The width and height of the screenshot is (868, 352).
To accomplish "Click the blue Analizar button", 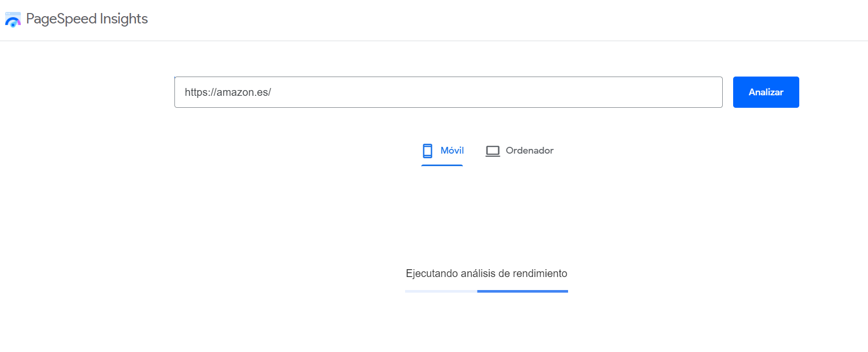I will click(766, 92).
